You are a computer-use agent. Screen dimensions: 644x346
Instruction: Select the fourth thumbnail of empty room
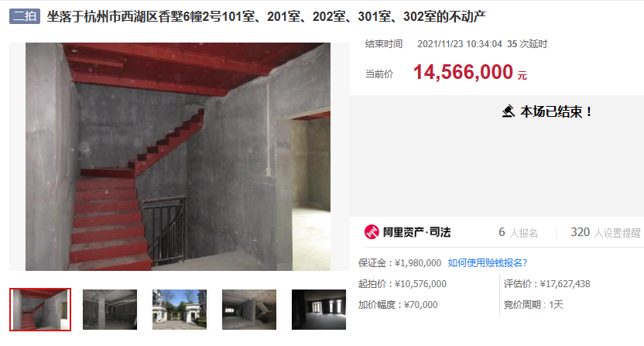(249, 310)
